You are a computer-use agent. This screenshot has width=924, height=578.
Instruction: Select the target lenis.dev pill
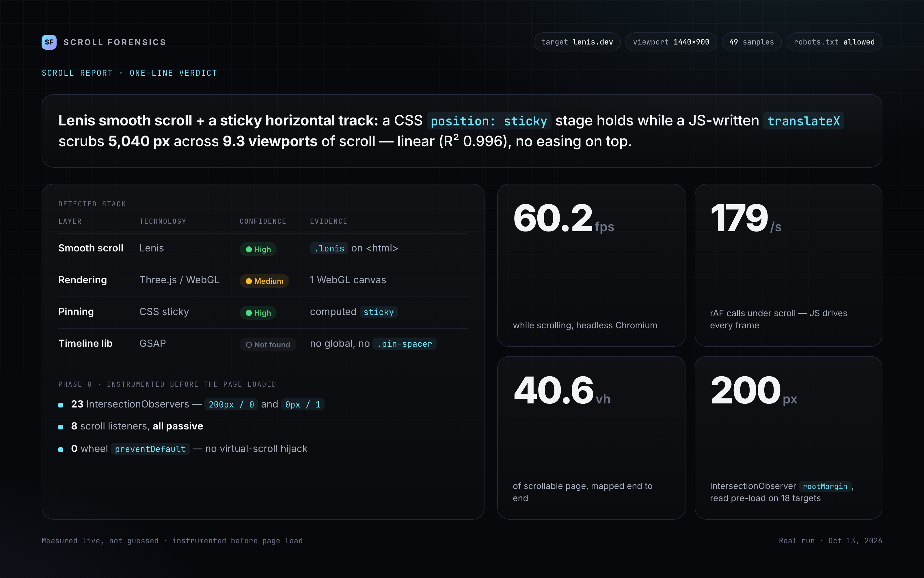[577, 42]
